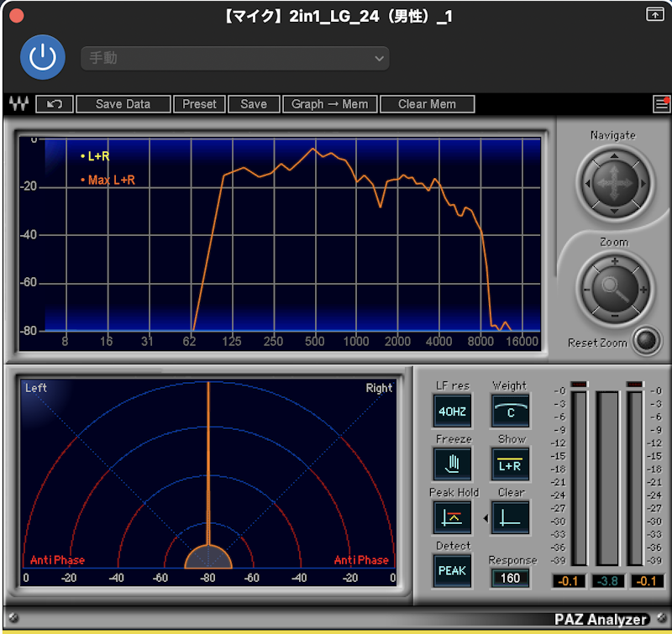Click the Clear Mem button
This screenshot has width=672, height=634.
(x=427, y=104)
